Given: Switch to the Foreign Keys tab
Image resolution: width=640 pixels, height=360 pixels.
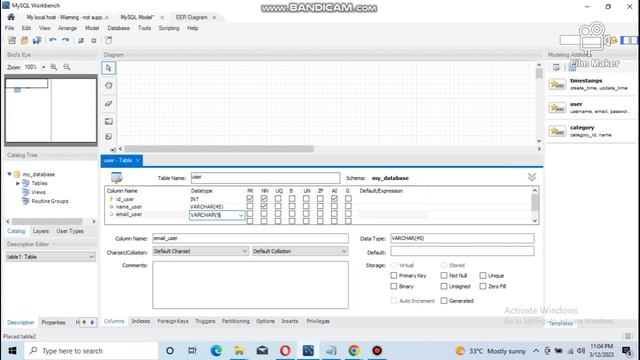Looking at the screenshot, I should pyautogui.click(x=173, y=321).
